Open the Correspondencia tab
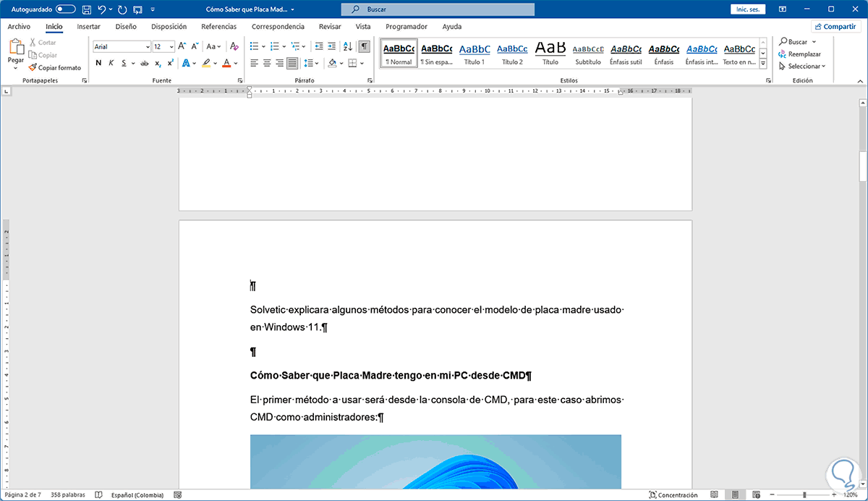 (278, 27)
